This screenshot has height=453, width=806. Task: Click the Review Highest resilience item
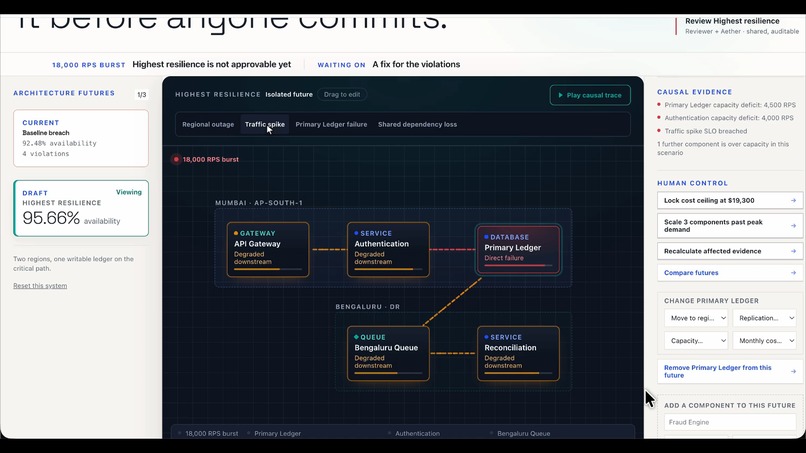pyautogui.click(x=740, y=26)
